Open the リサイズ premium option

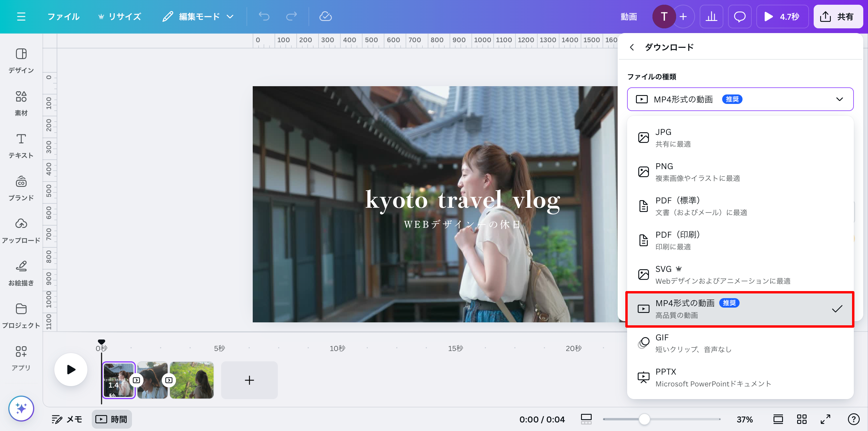click(120, 17)
